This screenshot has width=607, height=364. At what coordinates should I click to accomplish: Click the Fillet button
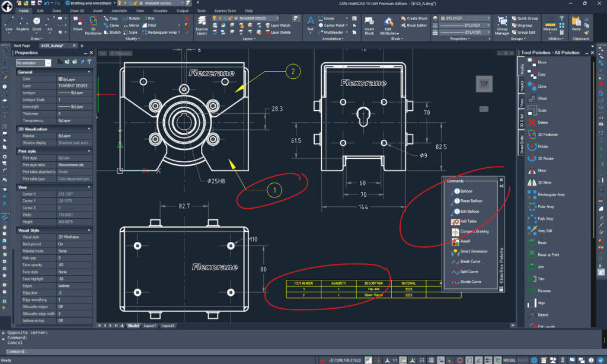click(x=149, y=25)
